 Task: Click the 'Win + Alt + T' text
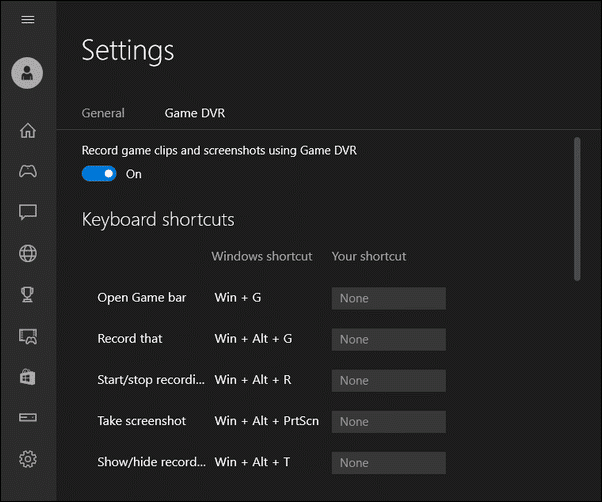[x=252, y=462]
